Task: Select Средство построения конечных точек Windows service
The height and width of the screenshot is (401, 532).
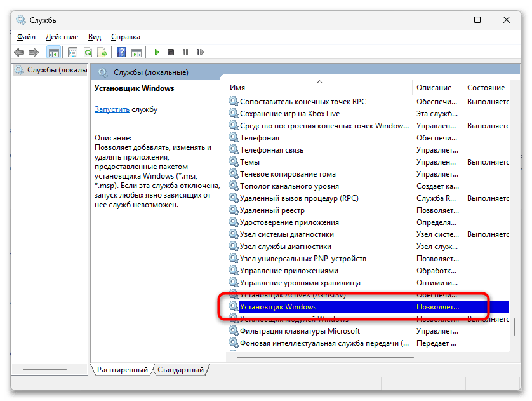Action: tap(324, 126)
